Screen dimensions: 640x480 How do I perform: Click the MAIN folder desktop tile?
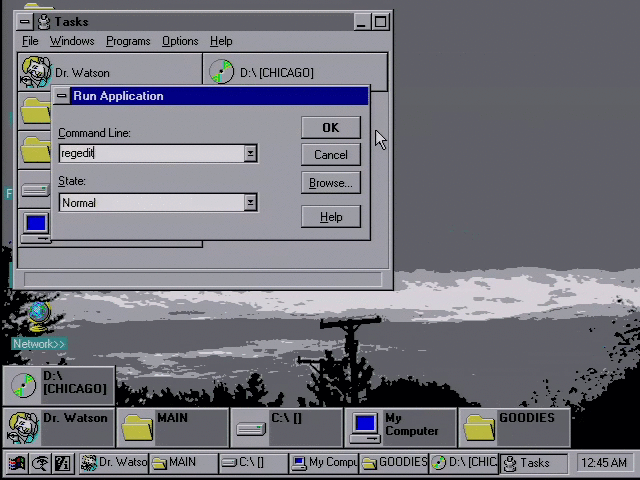pyautogui.click(x=173, y=427)
